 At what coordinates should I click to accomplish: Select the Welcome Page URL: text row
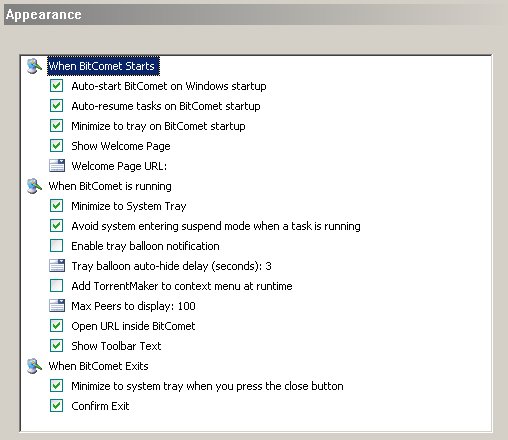(119, 166)
